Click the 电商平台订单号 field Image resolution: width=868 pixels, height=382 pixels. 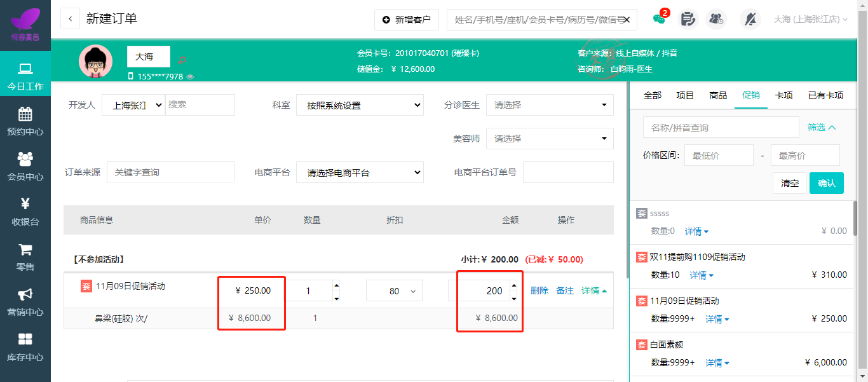[568, 172]
